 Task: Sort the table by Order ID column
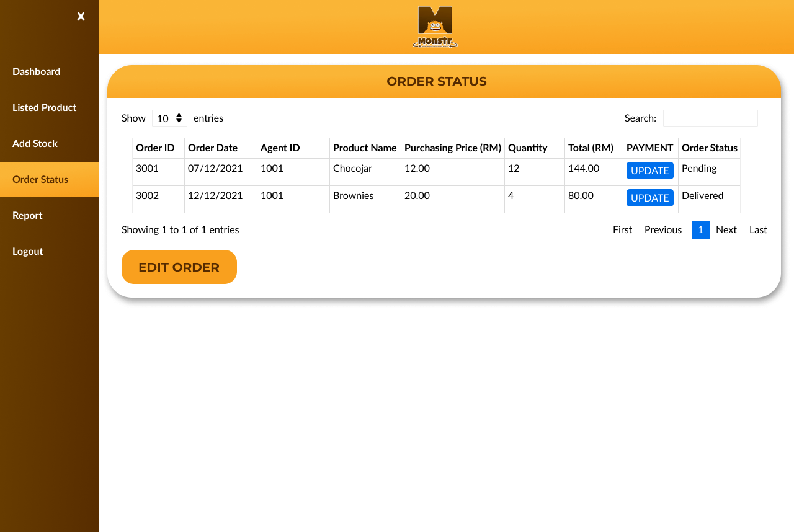[x=155, y=148]
